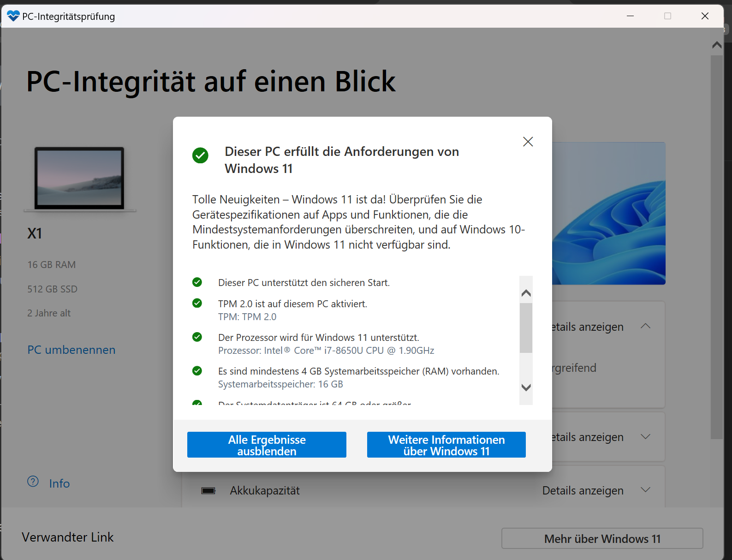The width and height of the screenshot is (732, 560).
Task: Click the Prozessor Intel Core i7-8650U line
Action: [326, 351]
